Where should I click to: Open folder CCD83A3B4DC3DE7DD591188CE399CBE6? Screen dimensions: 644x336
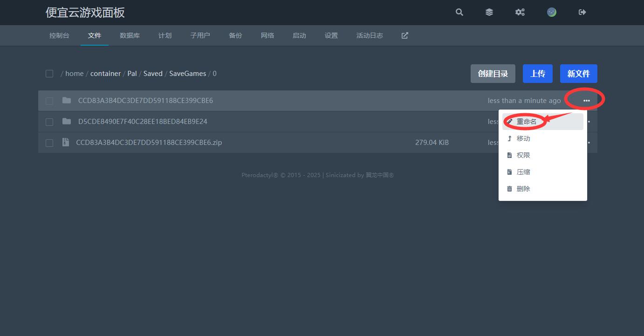click(145, 101)
